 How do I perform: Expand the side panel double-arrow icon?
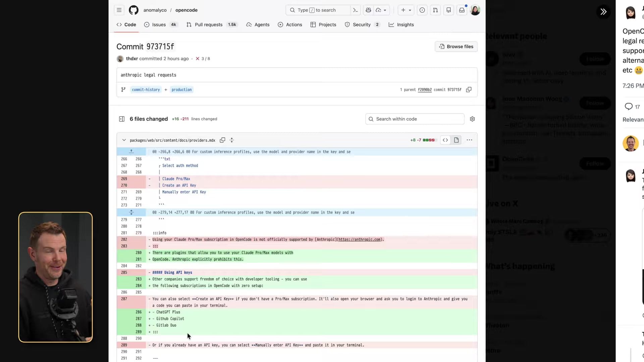603,12
